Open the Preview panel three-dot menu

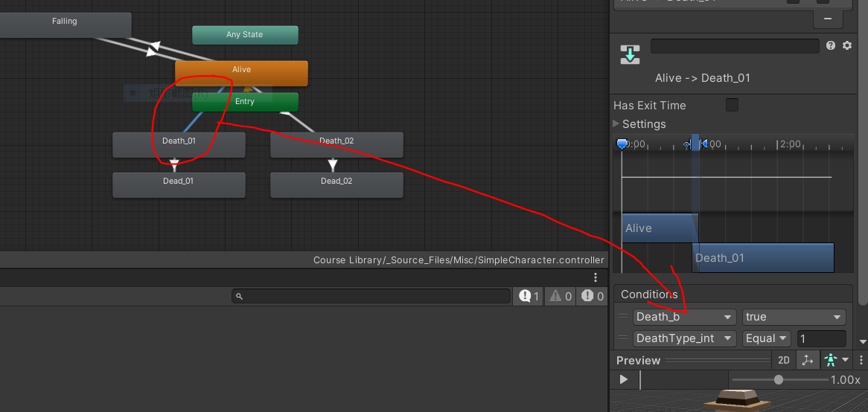click(x=861, y=360)
